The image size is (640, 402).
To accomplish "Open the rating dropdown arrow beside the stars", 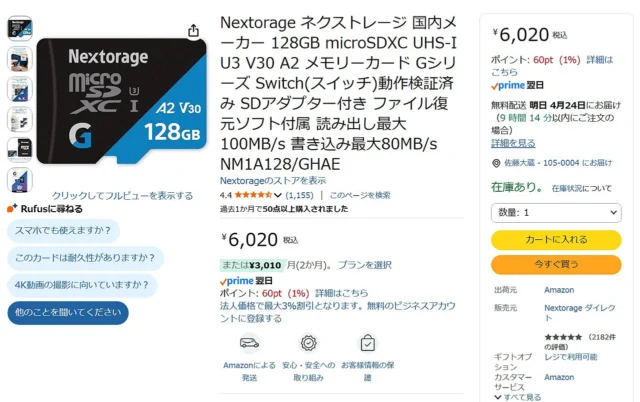I will 279,195.
